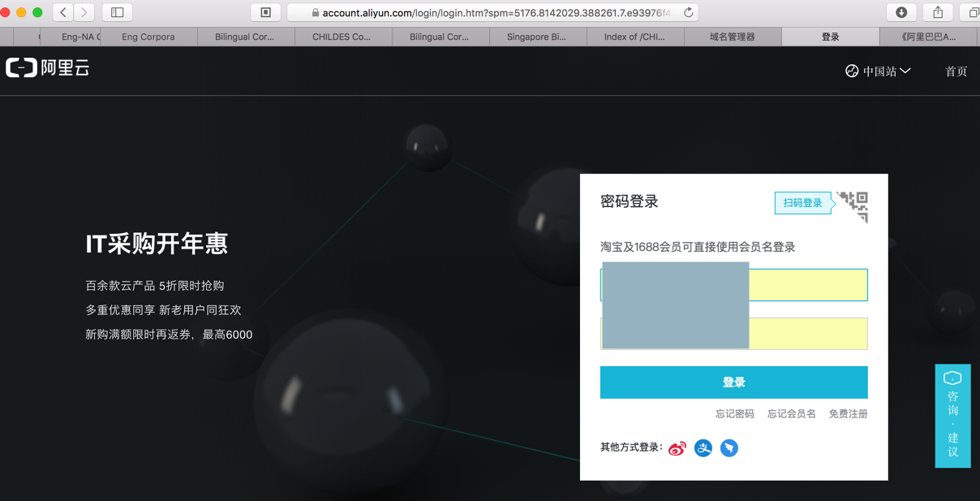Click text 多重优惠同享 新老用户同狂欢
Screen dimensions: 980x501
coord(163,310)
